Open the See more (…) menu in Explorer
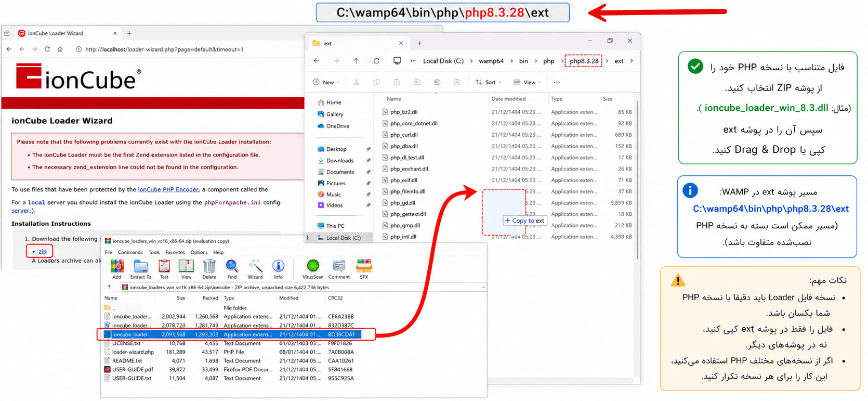The height and width of the screenshot is (401, 868). (x=557, y=82)
